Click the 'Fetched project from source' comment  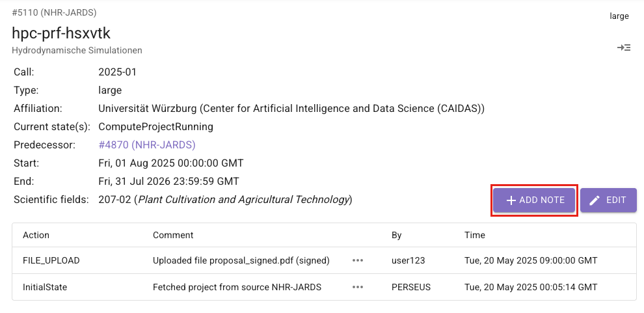coord(237,286)
